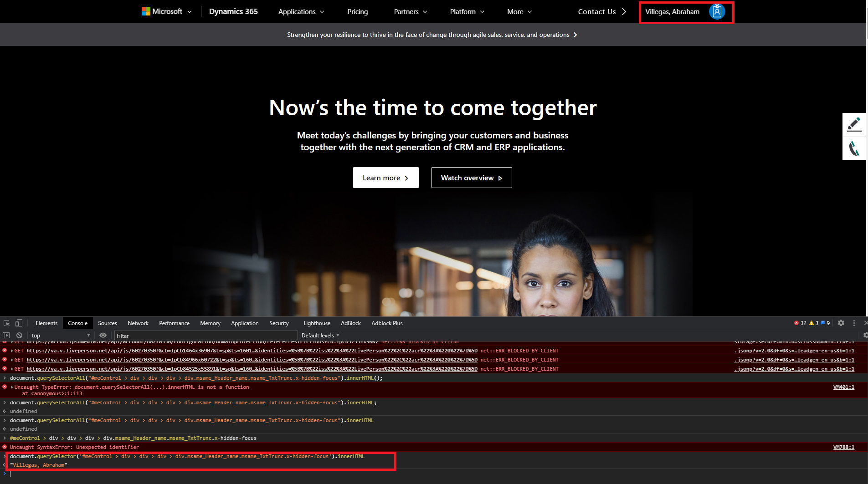Click the phone call icon on the right edge
The image size is (868, 484).
854,148
